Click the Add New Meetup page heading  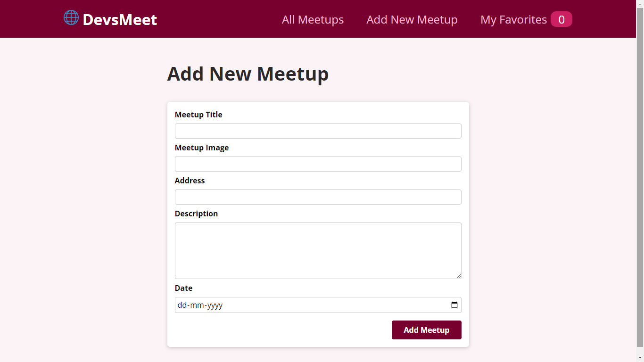[x=248, y=74]
